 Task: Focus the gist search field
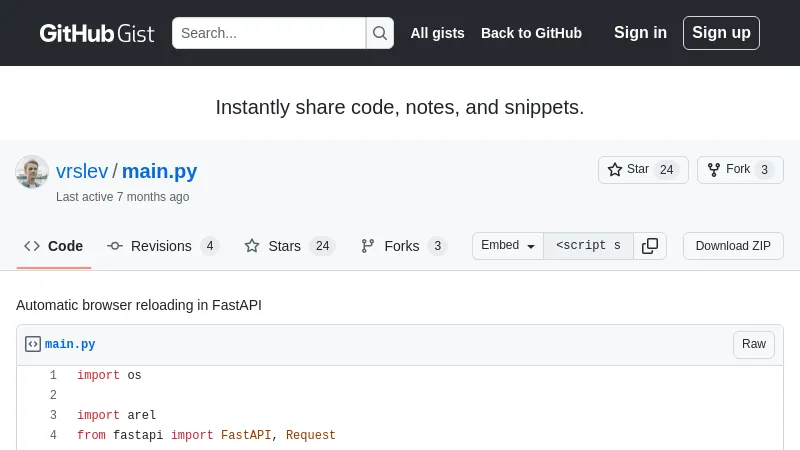click(269, 33)
